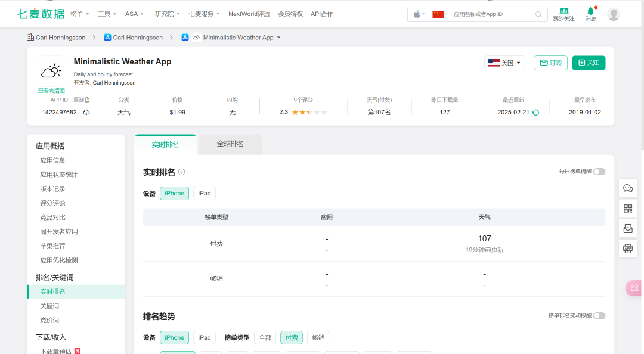644x354 pixels.
Task: Open the 美国 country dropdown
Action: point(505,63)
